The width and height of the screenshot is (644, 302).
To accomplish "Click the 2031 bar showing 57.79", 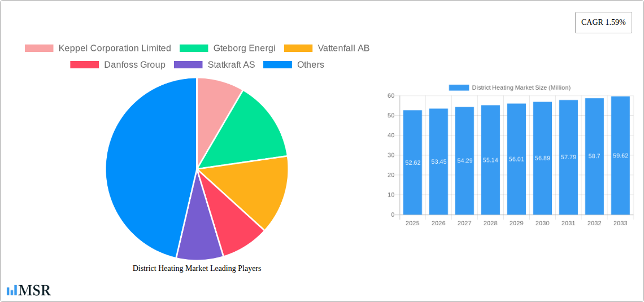I will pos(568,157).
